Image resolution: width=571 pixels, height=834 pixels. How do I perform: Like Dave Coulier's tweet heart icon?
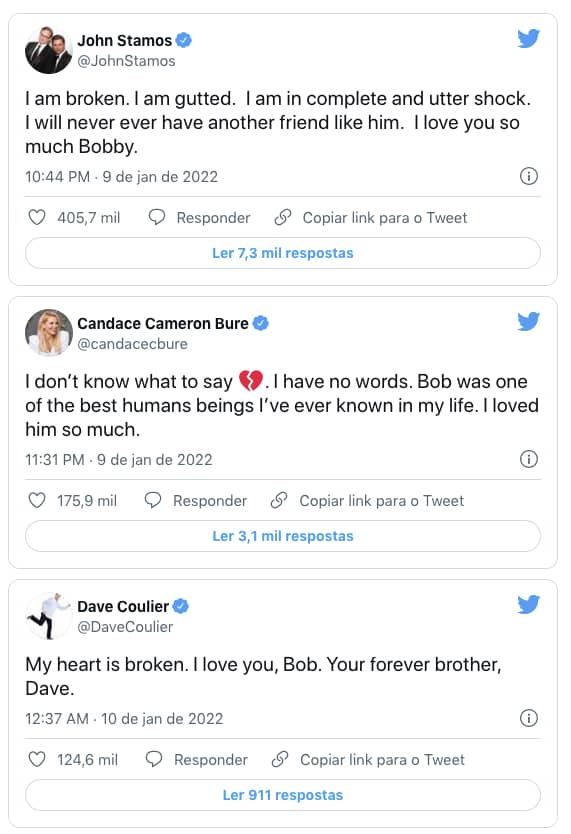tap(37, 760)
